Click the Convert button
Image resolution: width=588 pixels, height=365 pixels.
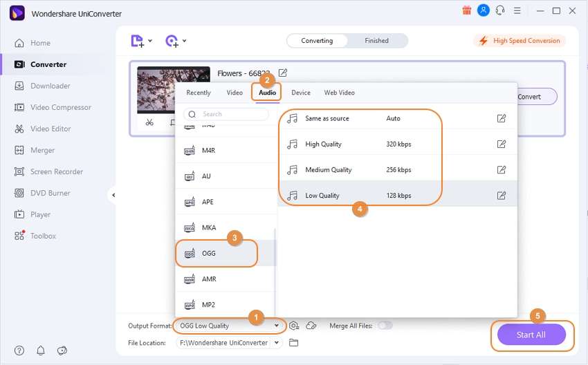click(x=535, y=97)
